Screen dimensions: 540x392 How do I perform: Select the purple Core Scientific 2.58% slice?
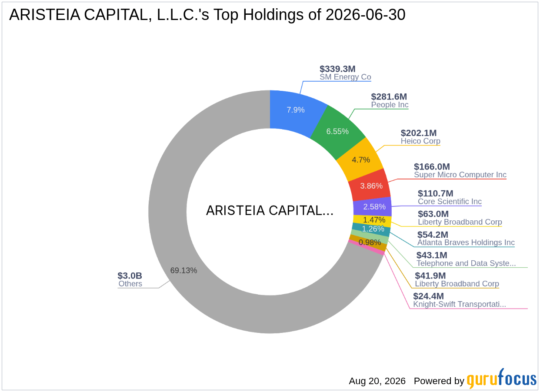[x=373, y=207]
